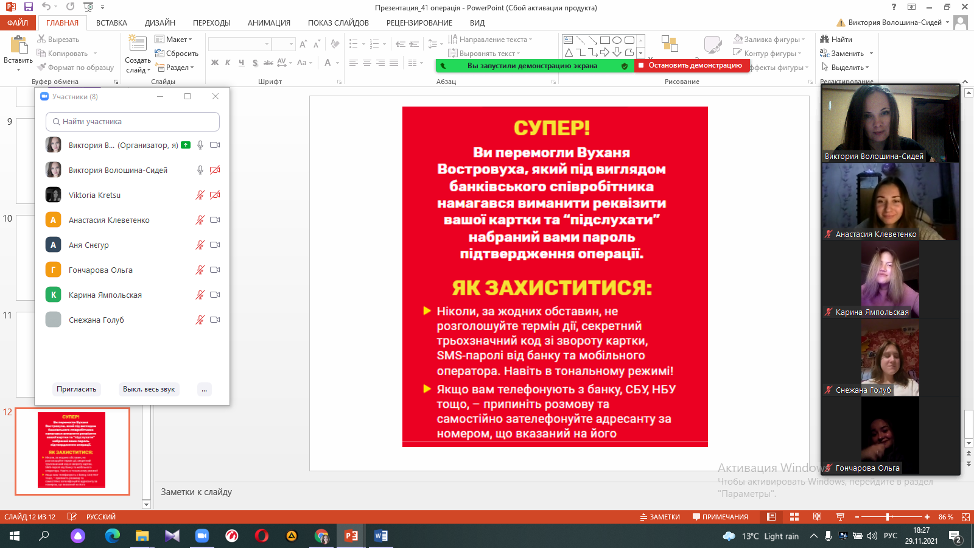Viewport: 974px width, 550px height.
Task: Click the Undo arrow icon
Action: tap(46, 7)
